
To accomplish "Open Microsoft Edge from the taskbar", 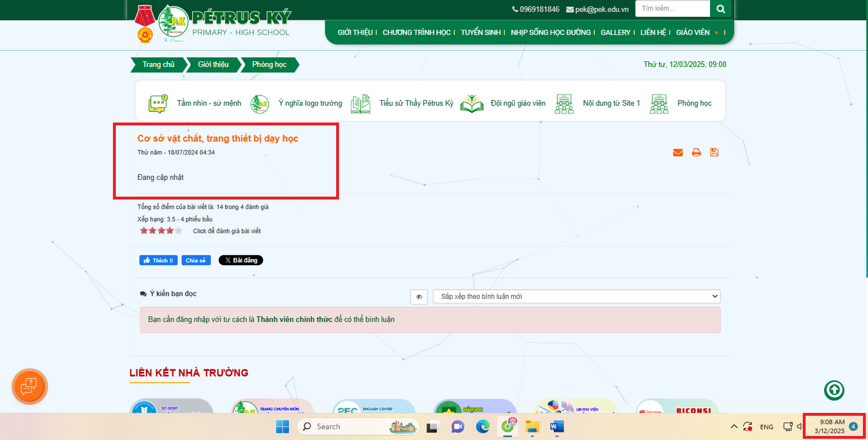I will (483, 427).
